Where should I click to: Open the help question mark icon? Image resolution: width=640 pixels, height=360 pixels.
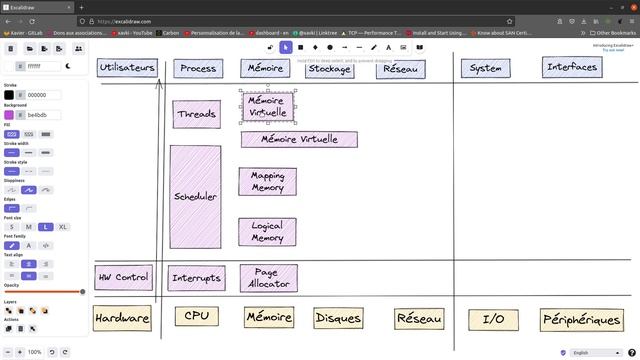(632, 353)
